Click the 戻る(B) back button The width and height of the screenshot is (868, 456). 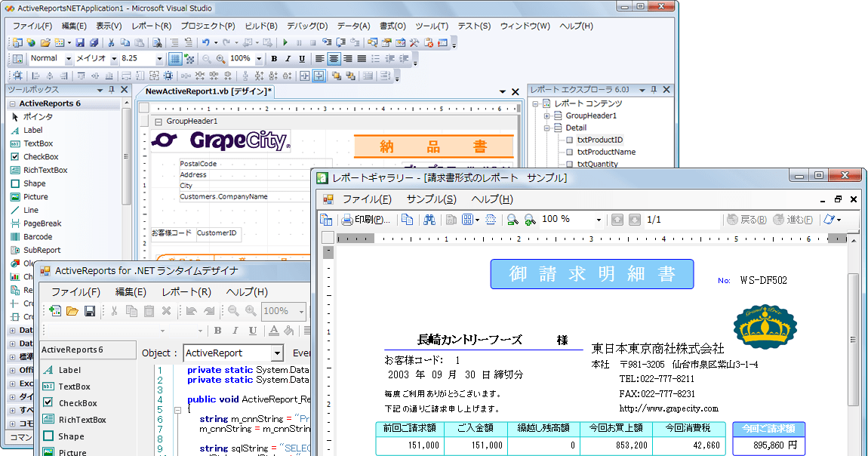[746, 220]
